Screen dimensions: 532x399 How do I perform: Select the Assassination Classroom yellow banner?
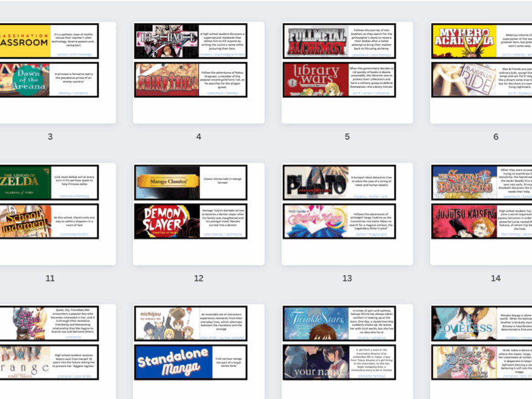click(24, 41)
